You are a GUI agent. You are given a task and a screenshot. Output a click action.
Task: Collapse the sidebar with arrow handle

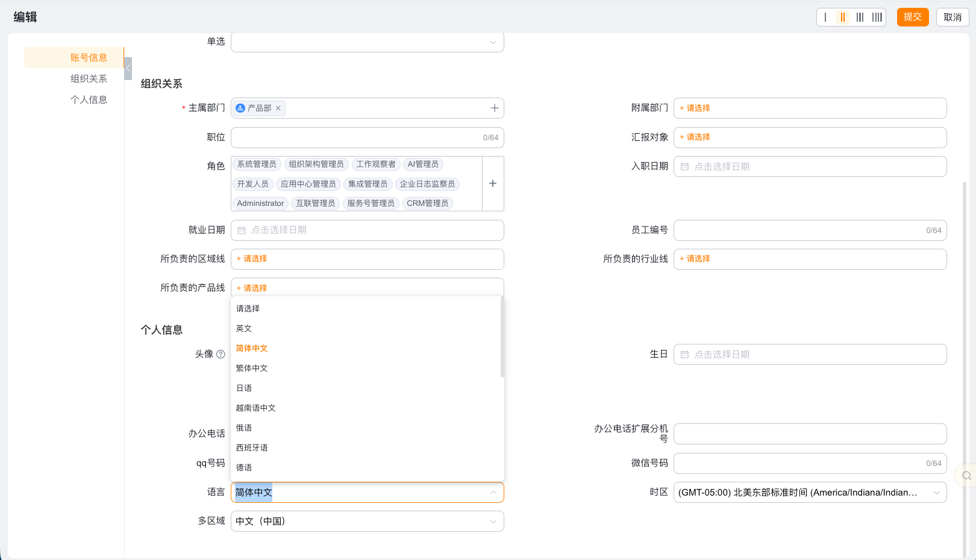tap(128, 69)
